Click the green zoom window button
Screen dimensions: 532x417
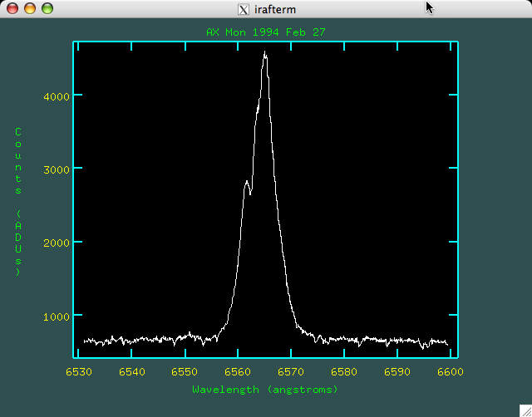(x=47, y=8)
